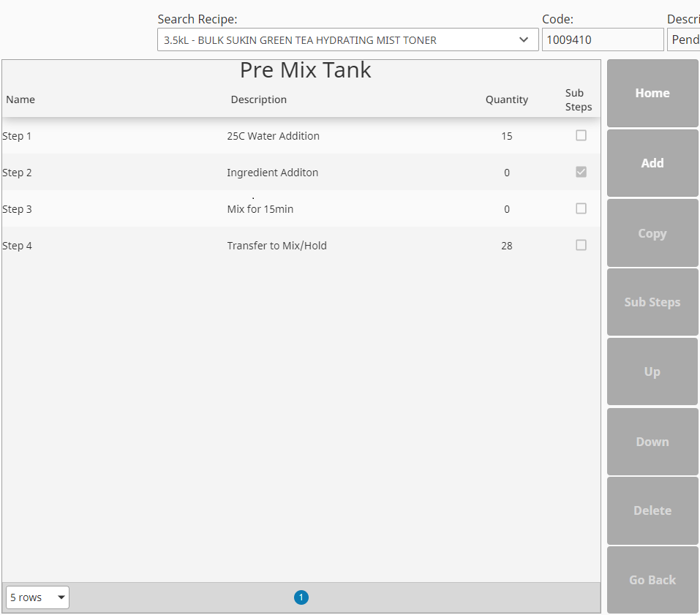Screen dimensions: 700x615
Task: Click the Mix for 15min description
Action: (x=260, y=209)
